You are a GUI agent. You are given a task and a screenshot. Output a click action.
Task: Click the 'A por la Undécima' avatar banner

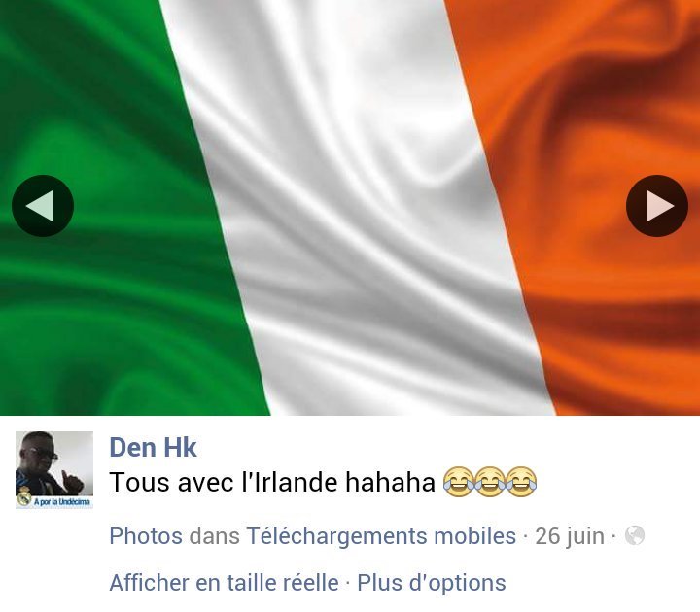tap(61, 502)
